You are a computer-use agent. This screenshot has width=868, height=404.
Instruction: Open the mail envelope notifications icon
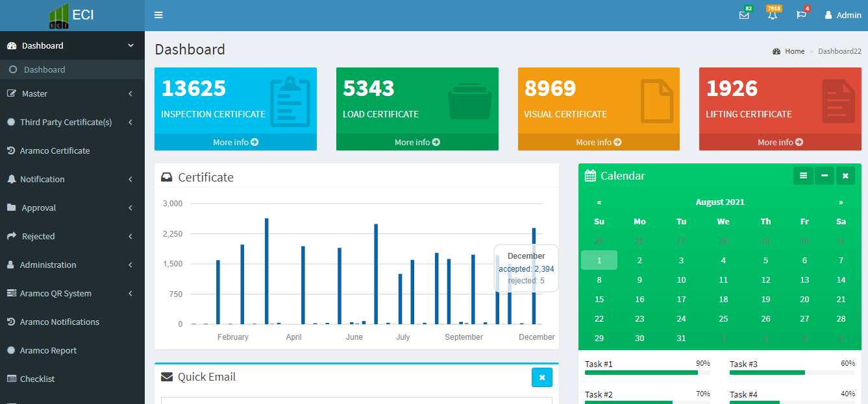click(744, 15)
